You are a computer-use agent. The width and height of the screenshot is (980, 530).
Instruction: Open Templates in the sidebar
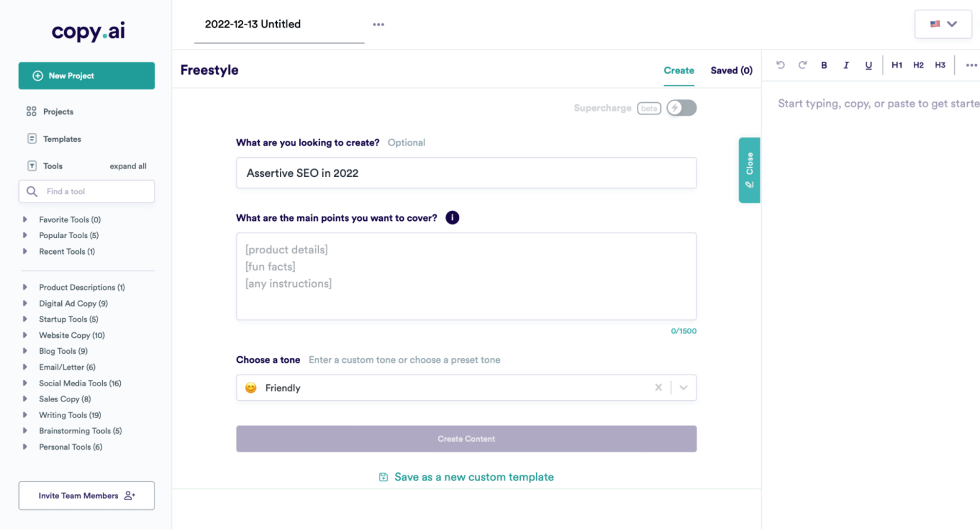[62, 139]
